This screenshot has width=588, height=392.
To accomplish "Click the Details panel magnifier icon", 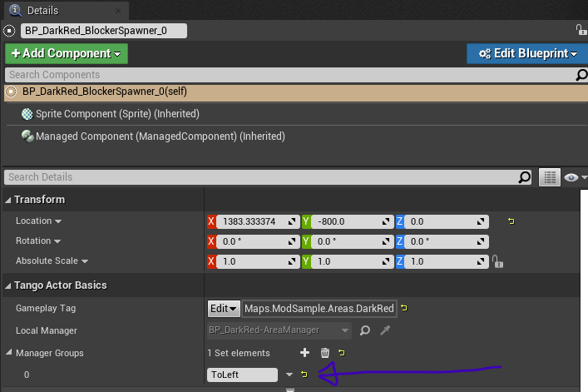I will pos(15,10).
